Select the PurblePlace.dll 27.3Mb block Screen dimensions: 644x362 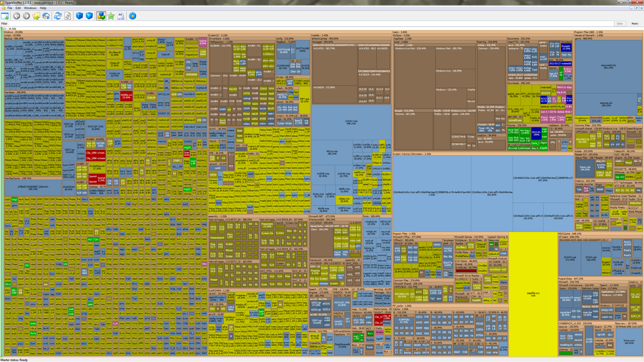click(97, 167)
